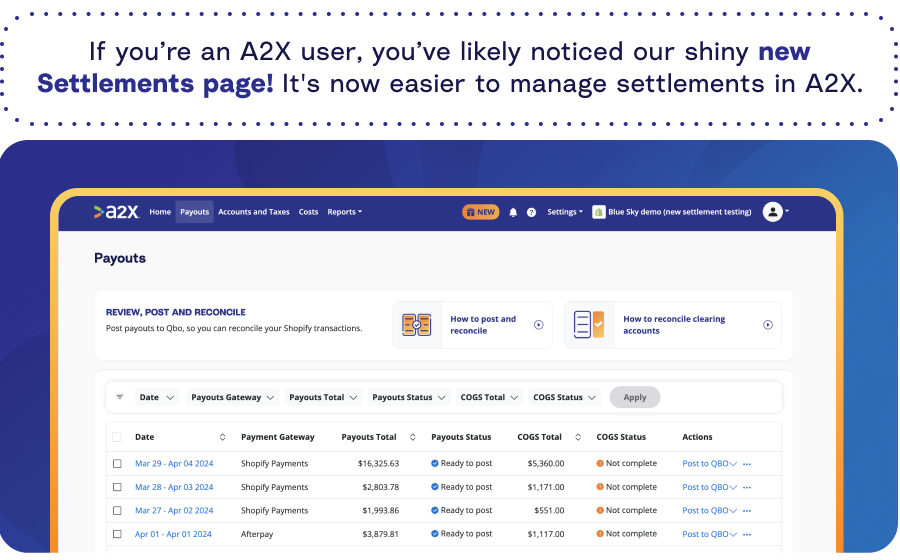Open more actions for Afterpay row
Viewport: 900px width, 560px height.
(x=747, y=534)
